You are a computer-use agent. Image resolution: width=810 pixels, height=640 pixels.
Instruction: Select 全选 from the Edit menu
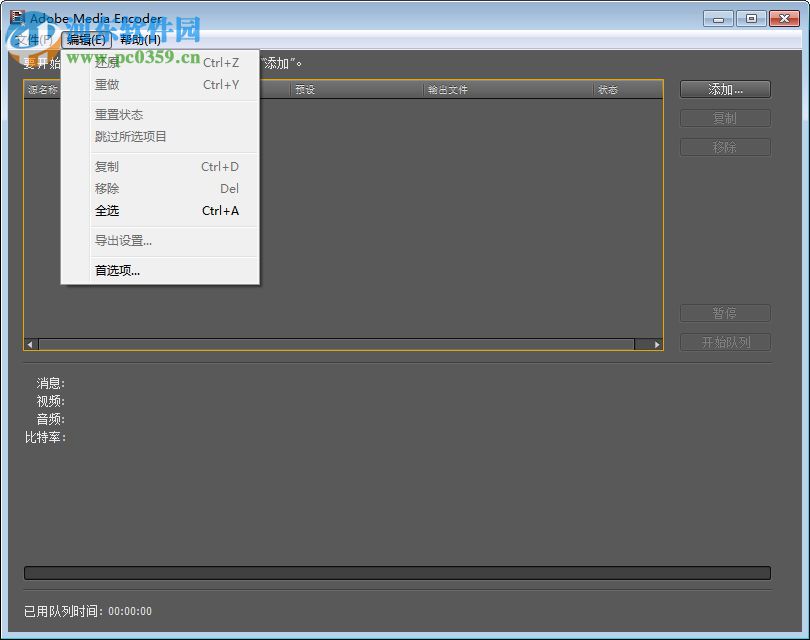107,211
